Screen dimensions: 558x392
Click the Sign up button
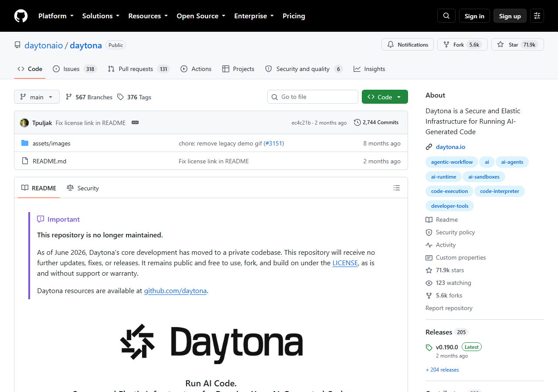[x=510, y=16]
